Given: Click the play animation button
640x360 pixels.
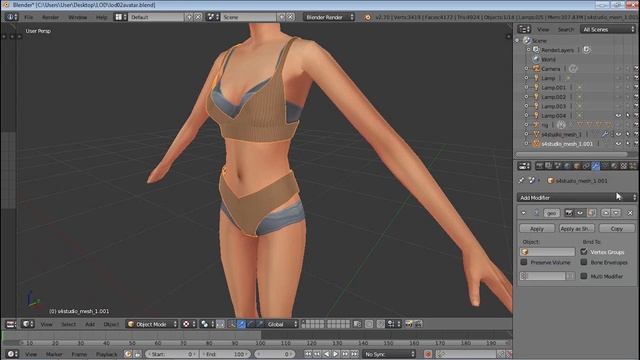Looking at the screenshot, I should click(x=336, y=354).
